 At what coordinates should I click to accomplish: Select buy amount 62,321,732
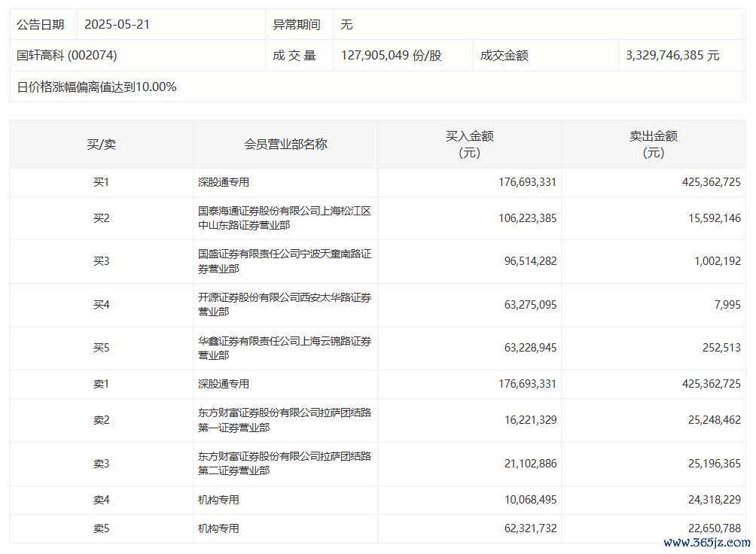(x=530, y=528)
